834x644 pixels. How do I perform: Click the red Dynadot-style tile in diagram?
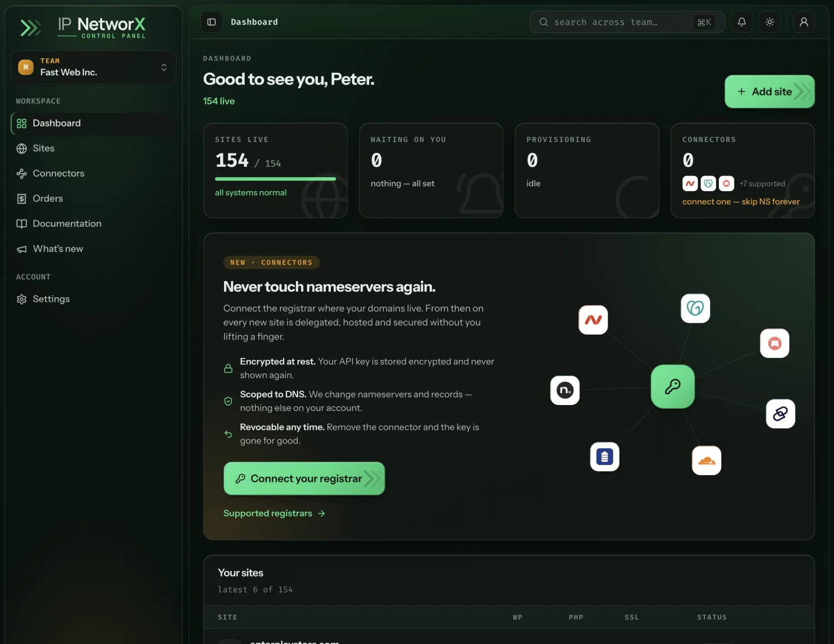[775, 343]
